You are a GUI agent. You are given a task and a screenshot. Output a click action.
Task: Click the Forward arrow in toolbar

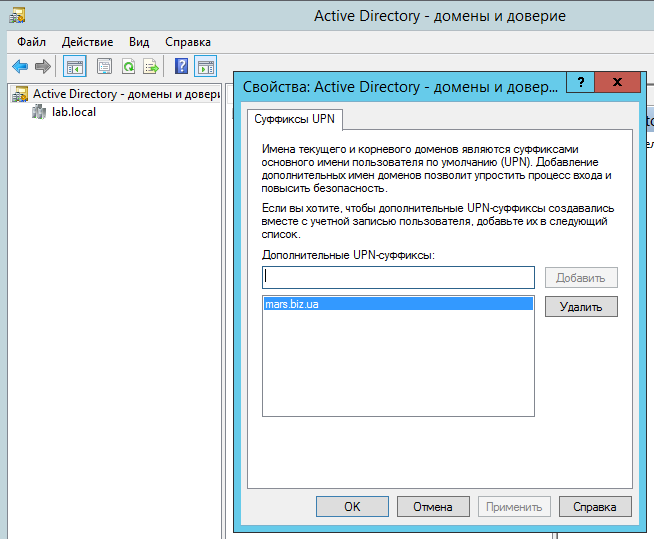pyautogui.click(x=42, y=67)
